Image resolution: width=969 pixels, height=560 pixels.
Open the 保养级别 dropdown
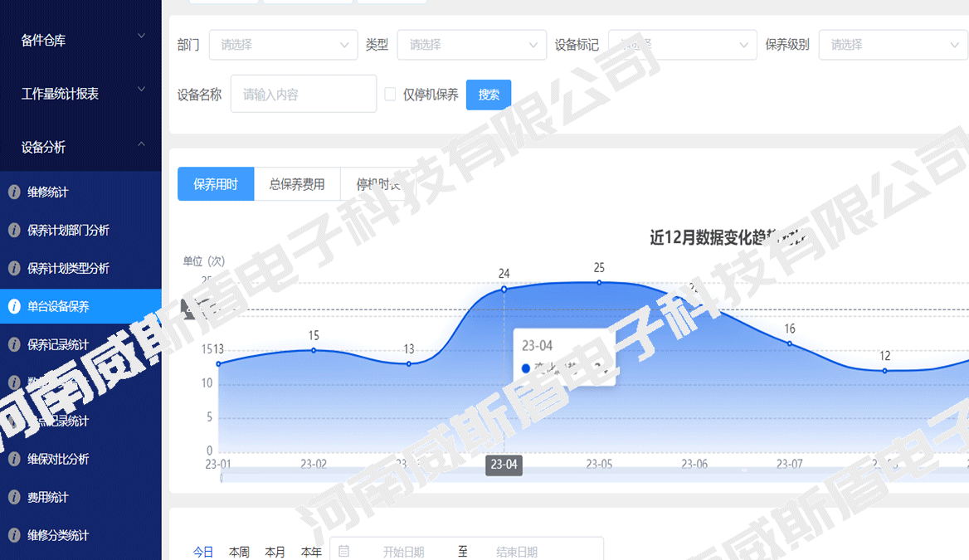click(x=894, y=45)
